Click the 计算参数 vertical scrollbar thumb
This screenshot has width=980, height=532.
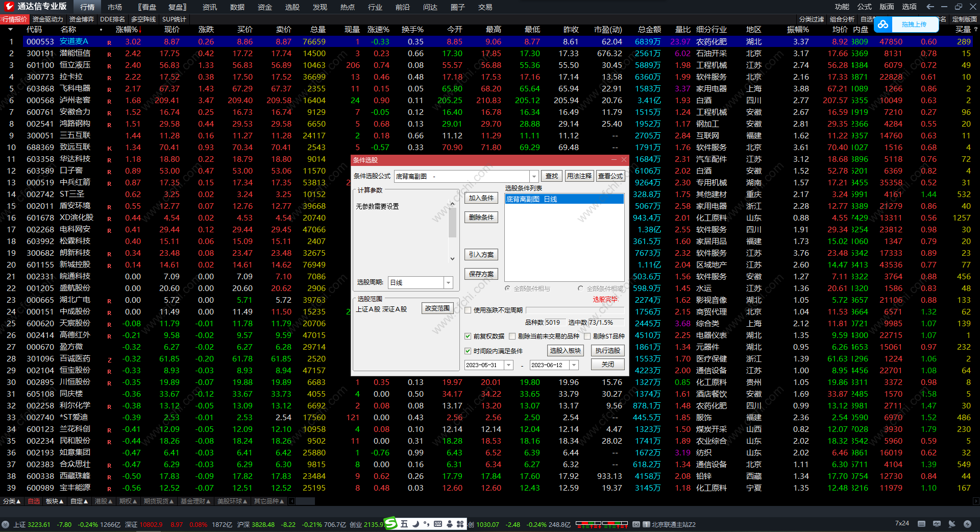452,223
